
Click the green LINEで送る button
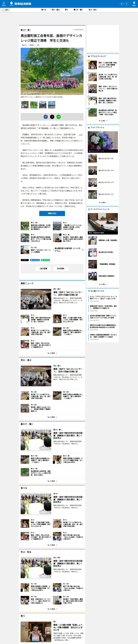pos(45,260)
